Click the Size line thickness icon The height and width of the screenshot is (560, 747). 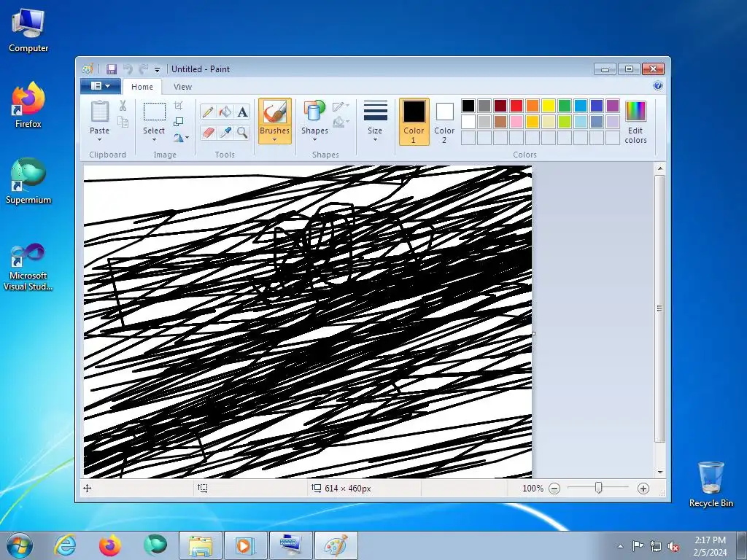[x=375, y=111]
